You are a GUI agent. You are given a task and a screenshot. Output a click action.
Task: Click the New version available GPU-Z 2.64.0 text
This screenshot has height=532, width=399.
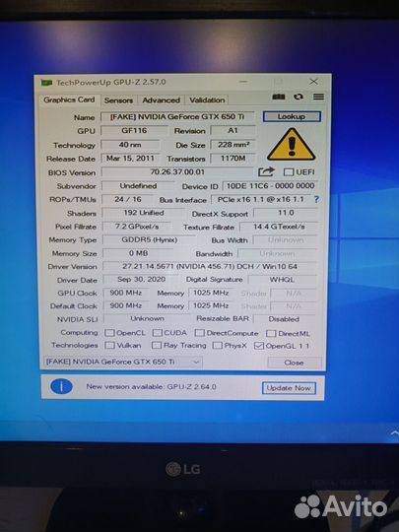pyautogui.click(x=152, y=387)
